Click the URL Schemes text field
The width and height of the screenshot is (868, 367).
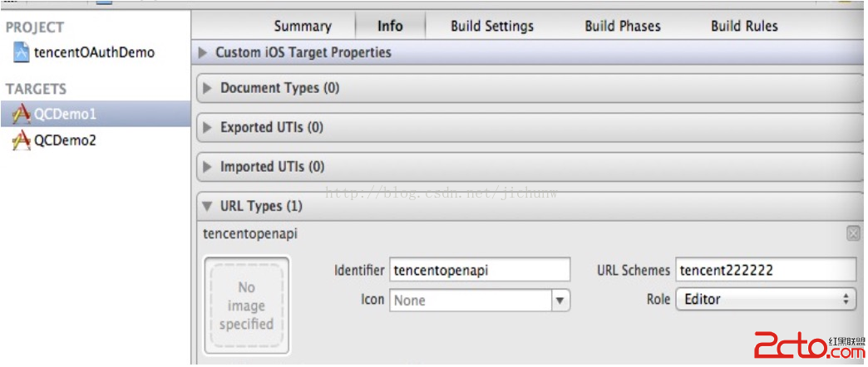click(765, 270)
